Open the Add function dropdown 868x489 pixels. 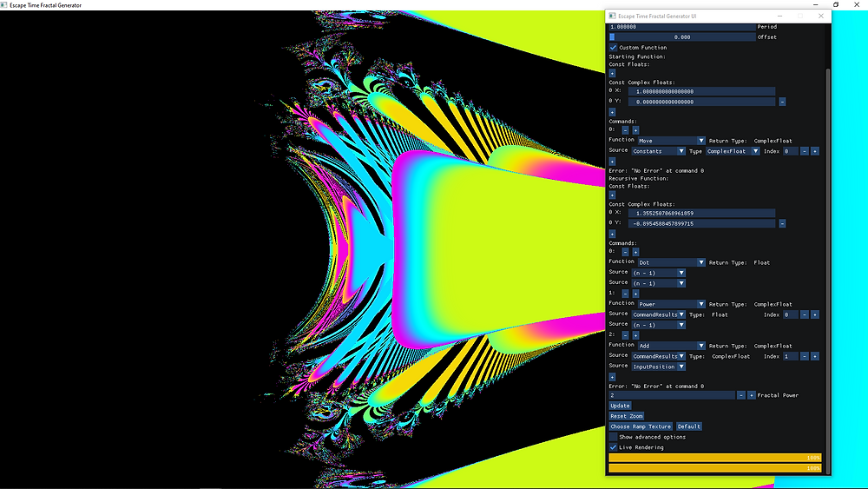click(x=671, y=346)
